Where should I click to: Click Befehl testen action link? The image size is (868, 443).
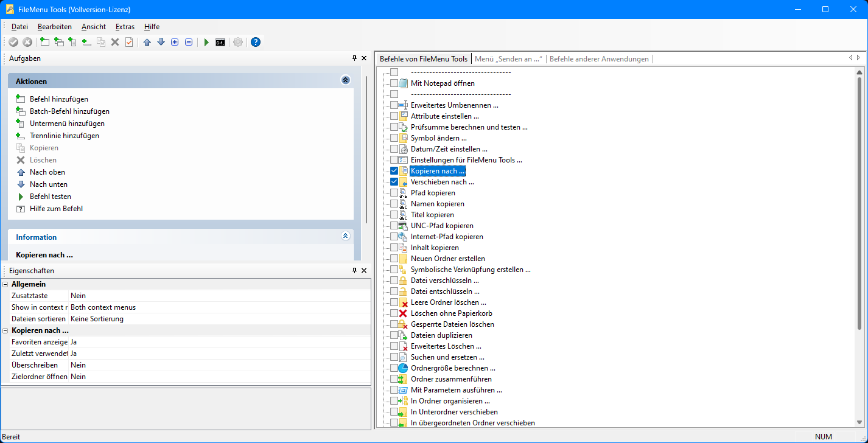(x=51, y=197)
